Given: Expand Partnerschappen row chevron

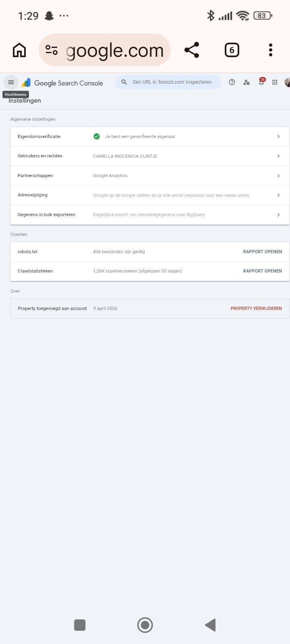Looking at the screenshot, I should pyautogui.click(x=278, y=176).
